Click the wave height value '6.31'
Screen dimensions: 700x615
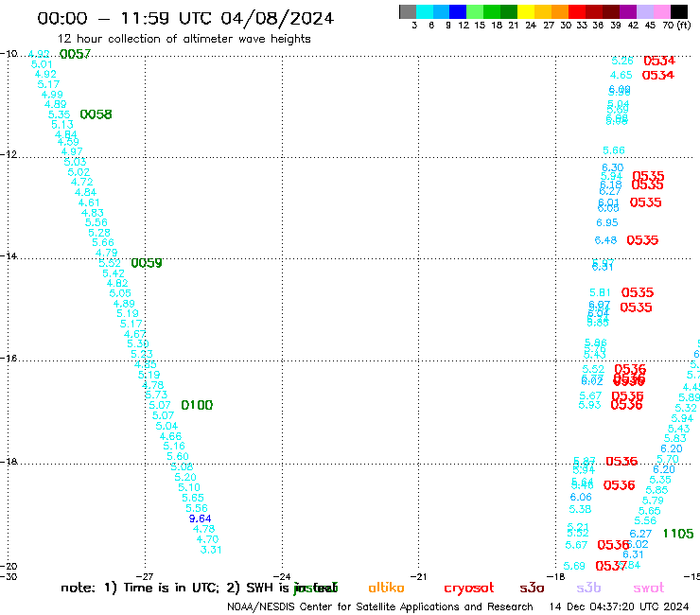[633, 554]
